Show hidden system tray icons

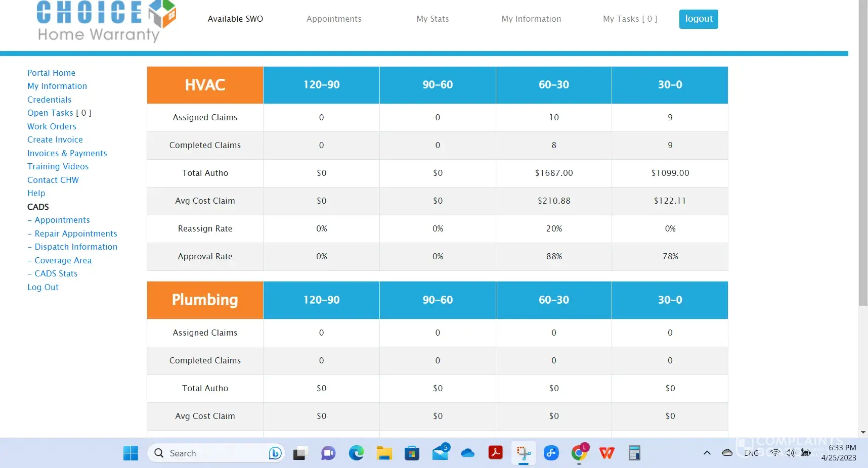(x=707, y=453)
